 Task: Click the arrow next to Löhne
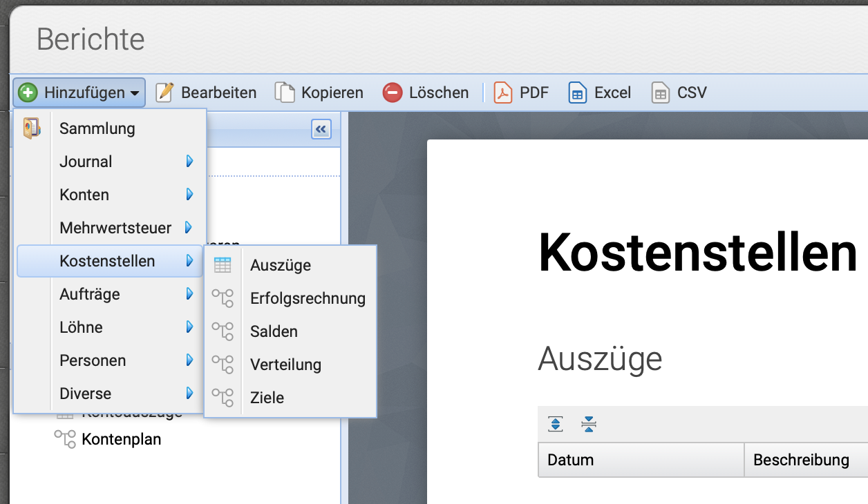189,327
